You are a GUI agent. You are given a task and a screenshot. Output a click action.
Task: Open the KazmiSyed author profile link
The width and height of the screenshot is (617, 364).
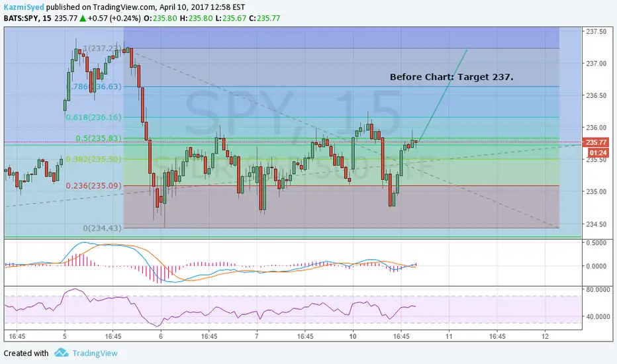(24, 7)
